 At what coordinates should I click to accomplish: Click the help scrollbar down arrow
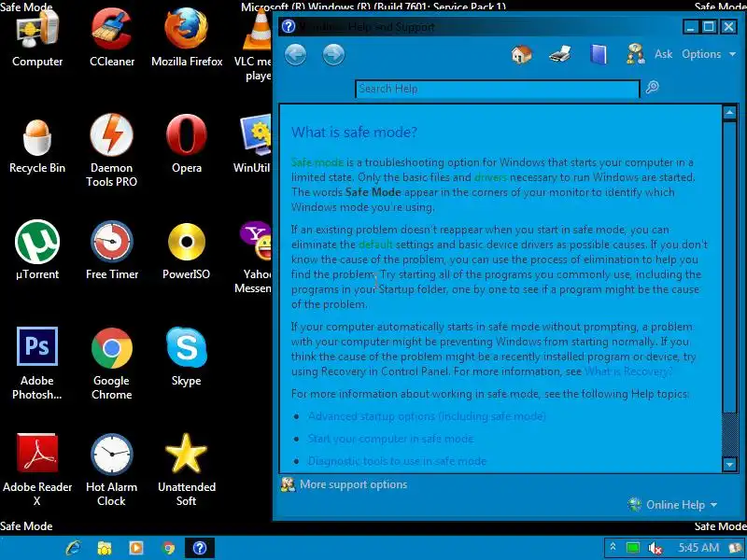pos(730,463)
